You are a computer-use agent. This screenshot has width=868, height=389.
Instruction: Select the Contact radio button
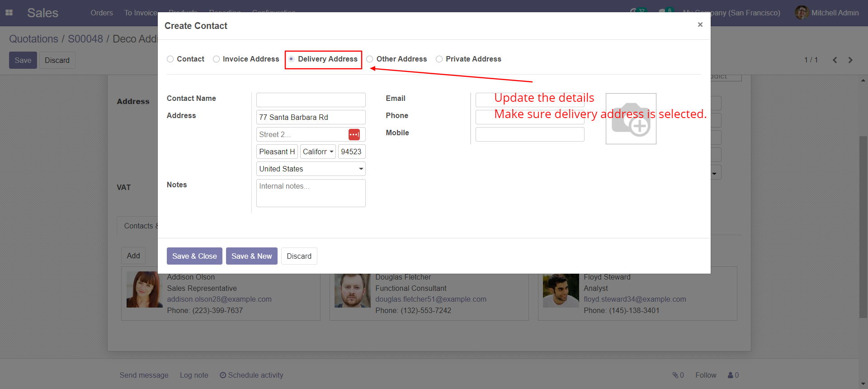[x=170, y=59]
